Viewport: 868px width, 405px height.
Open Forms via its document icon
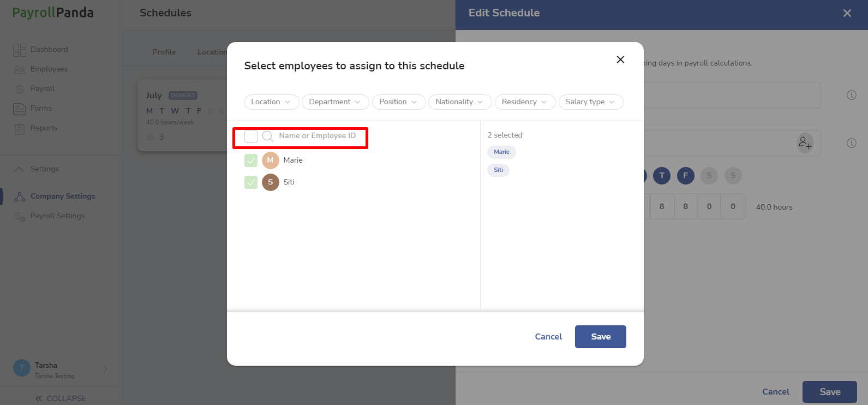point(20,109)
